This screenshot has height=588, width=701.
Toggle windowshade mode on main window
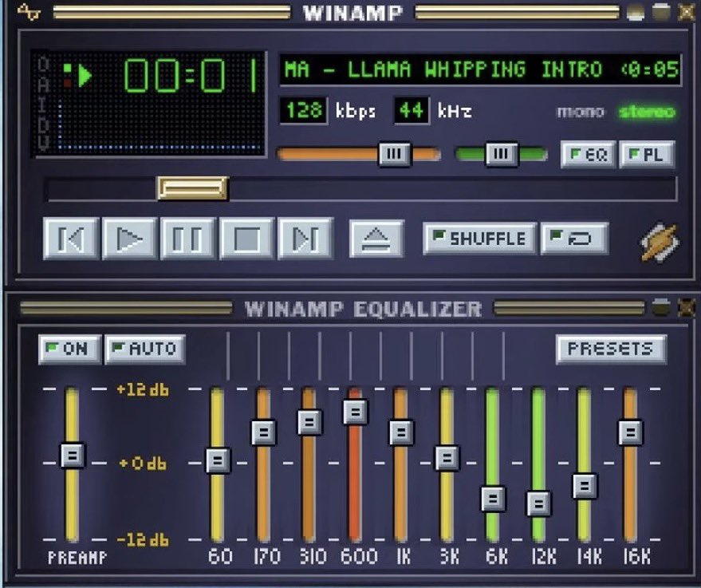(661, 12)
